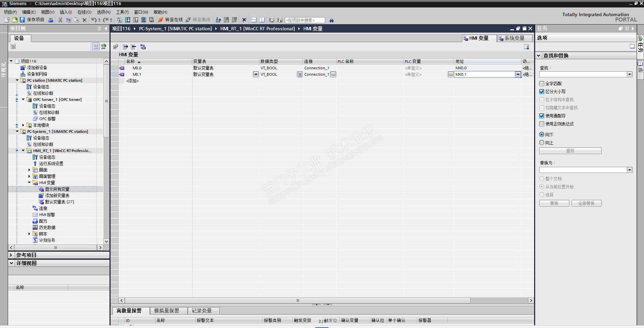This screenshot has height=328, width=644.
Task: Collapse the 查找和替换 section
Action: click(x=539, y=56)
